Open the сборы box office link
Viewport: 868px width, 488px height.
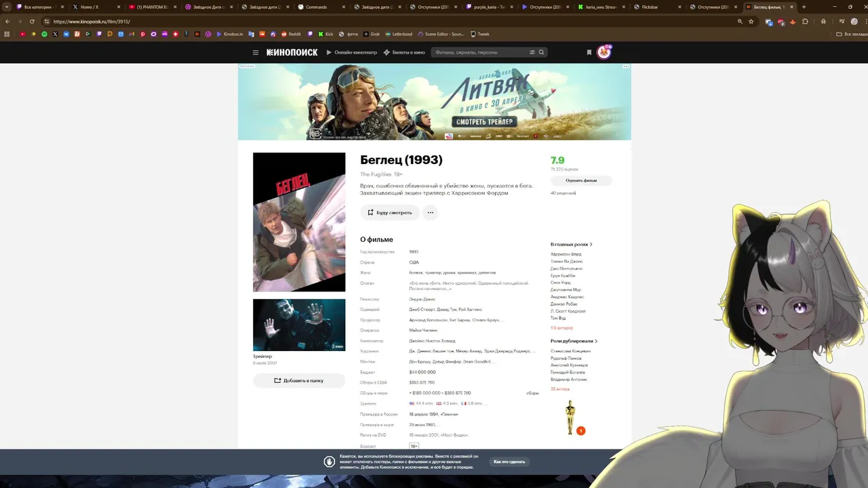coord(532,393)
